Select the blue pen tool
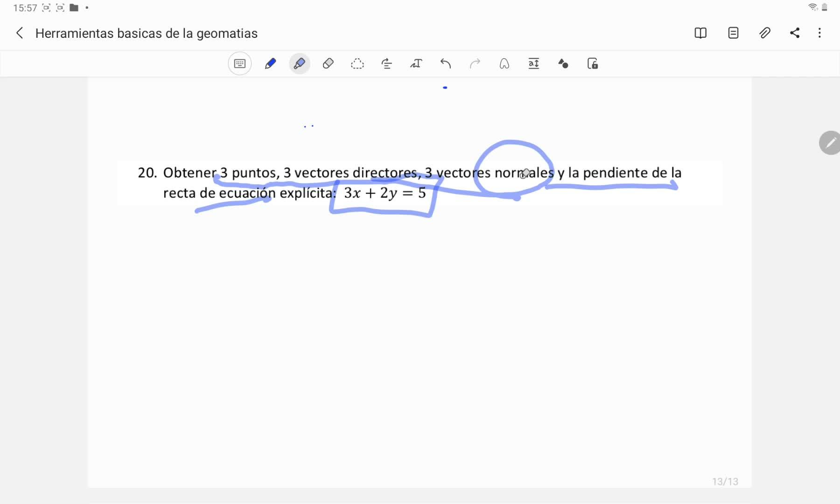This screenshot has width=840, height=504. (x=270, y=63)
